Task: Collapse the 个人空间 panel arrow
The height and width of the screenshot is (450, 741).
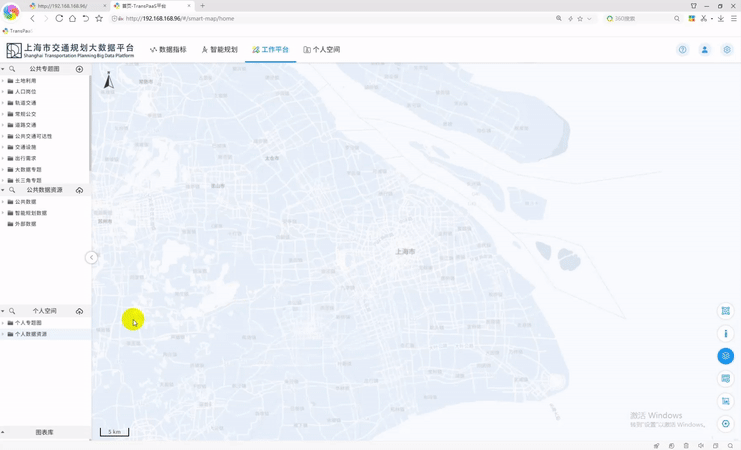Action: coord(3,311)
